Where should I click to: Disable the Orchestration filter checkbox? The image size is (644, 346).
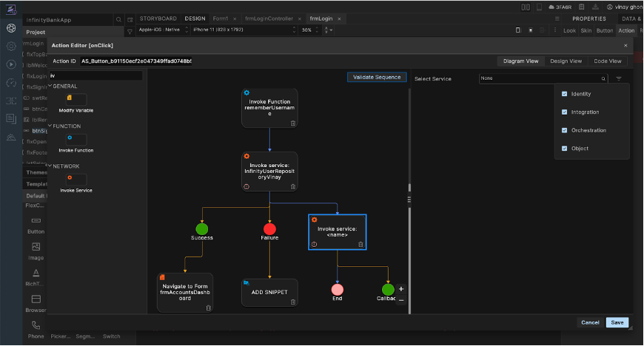point(565,130)
